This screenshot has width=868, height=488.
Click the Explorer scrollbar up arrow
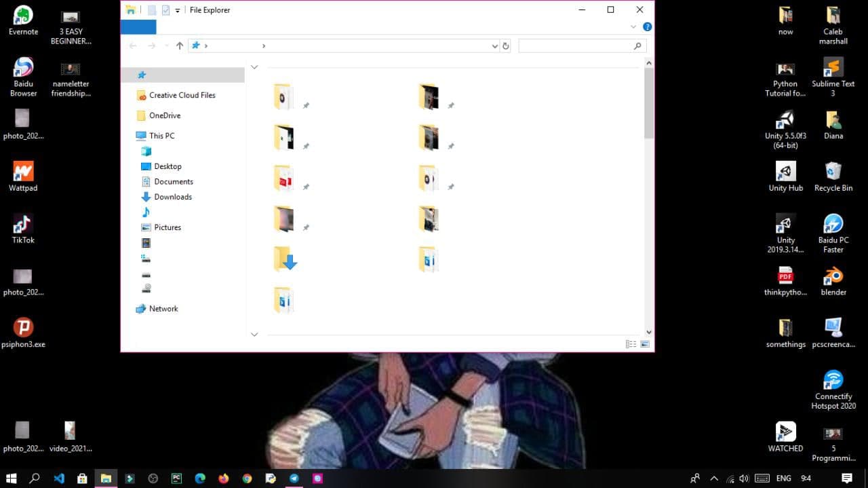[x=649, y=63]
